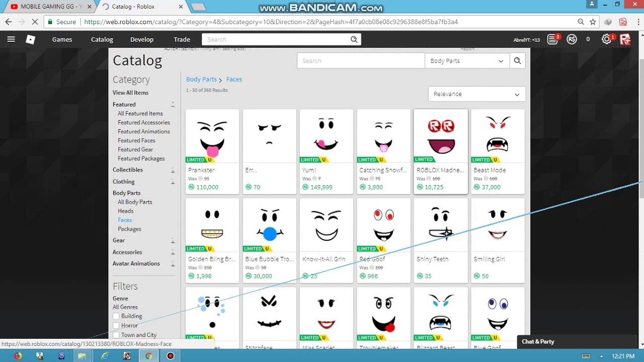The width and height of the screenshot is (644, 362).
Task: Select Packages under Body Parts
Action: click(129, 229)
